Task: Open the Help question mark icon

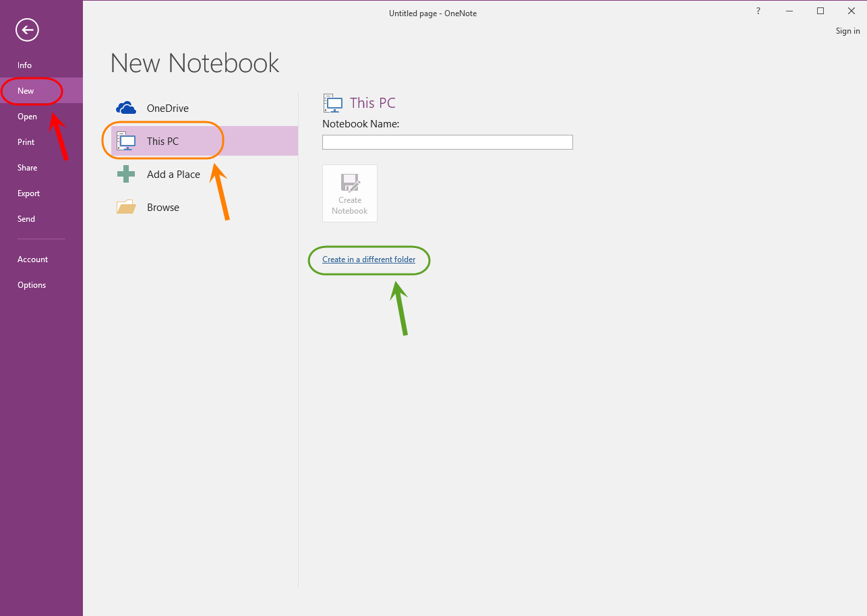Action: [758, 11]
